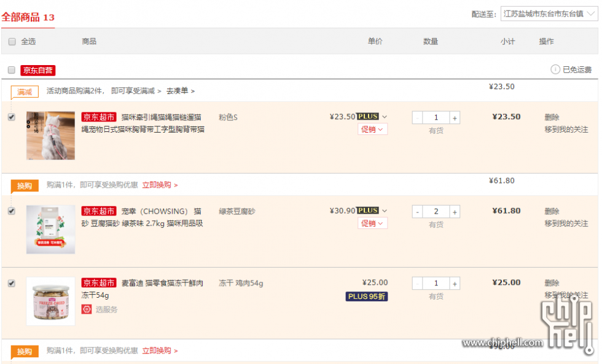The image size is (602, 364).
Task: Uncheck the 麦富迪 freeze-dried item checkbox
Action: tap(12, 283)
